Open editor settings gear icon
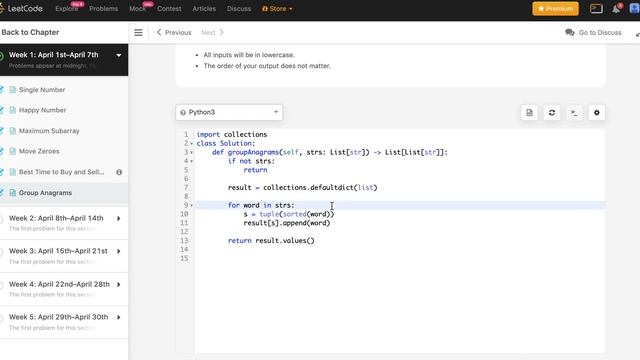The width and height of the screenshot is (640, 360). (596, 113)
